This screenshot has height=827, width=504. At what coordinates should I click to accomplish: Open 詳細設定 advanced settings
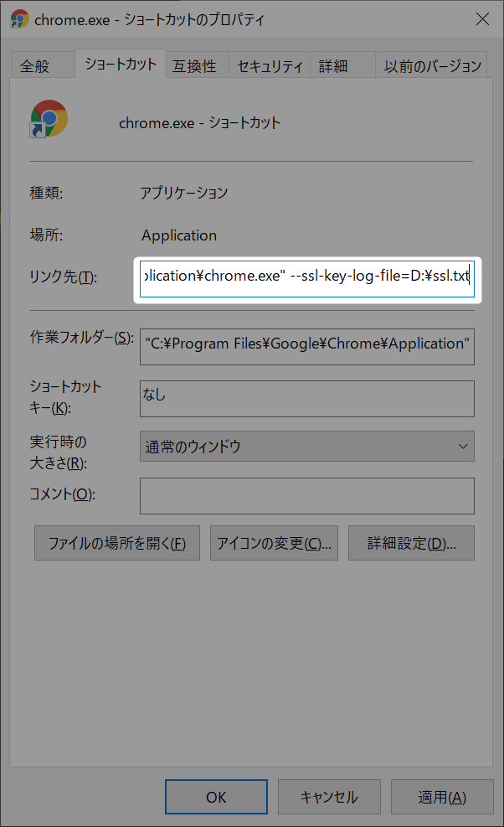tap(411, 543)
